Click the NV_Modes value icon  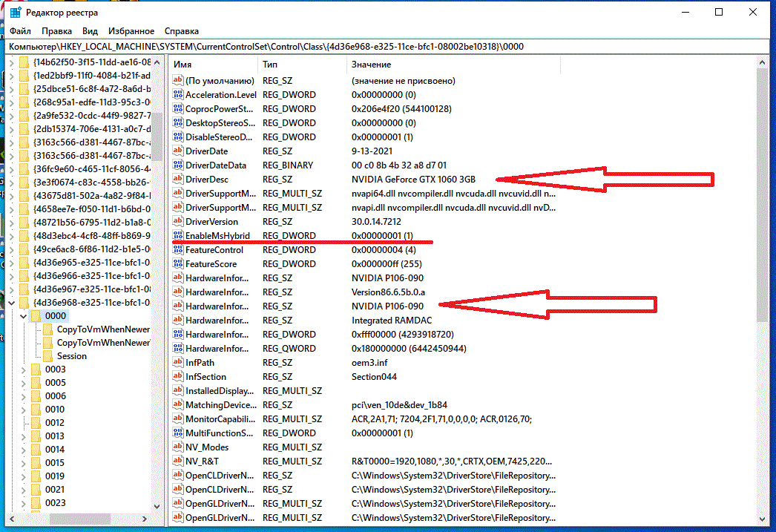click(177, 447)
